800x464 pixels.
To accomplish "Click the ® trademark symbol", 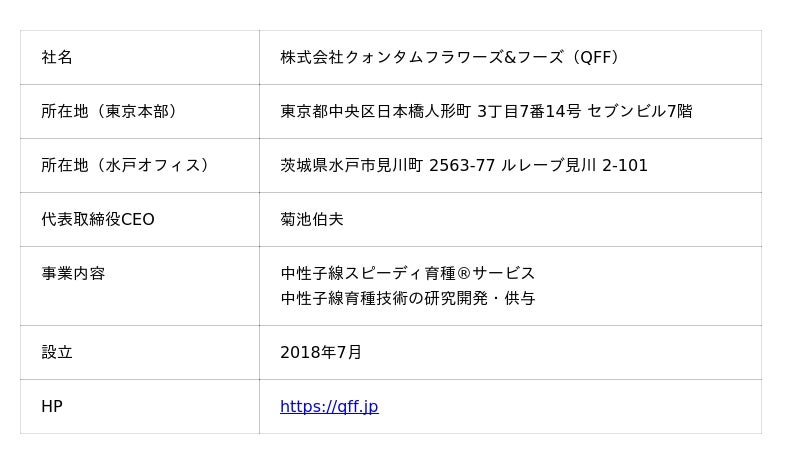I will tap(462, 273).
